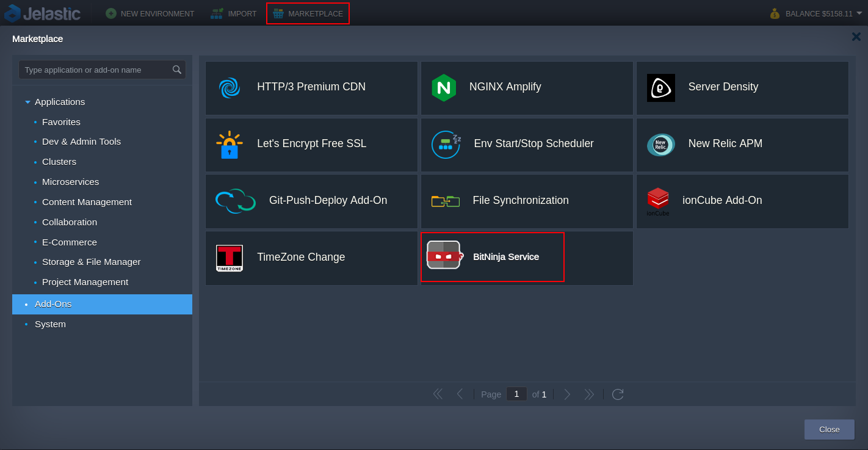Viewport: 868px width, 450px height.
Task: Click the Let's Encrypt padlock icon
Action: click(x=230, y=145)
